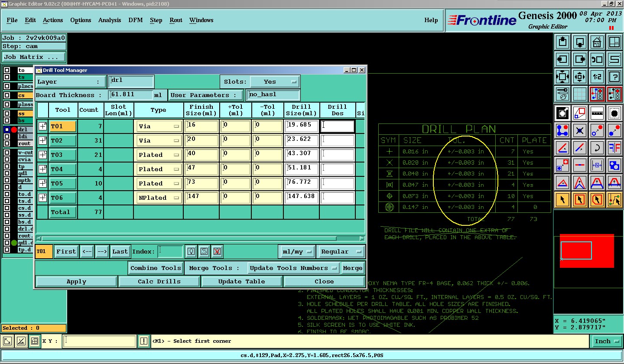624x364 pixels.
Task: Select the ruler measurement tool
Action: (597, 113)
